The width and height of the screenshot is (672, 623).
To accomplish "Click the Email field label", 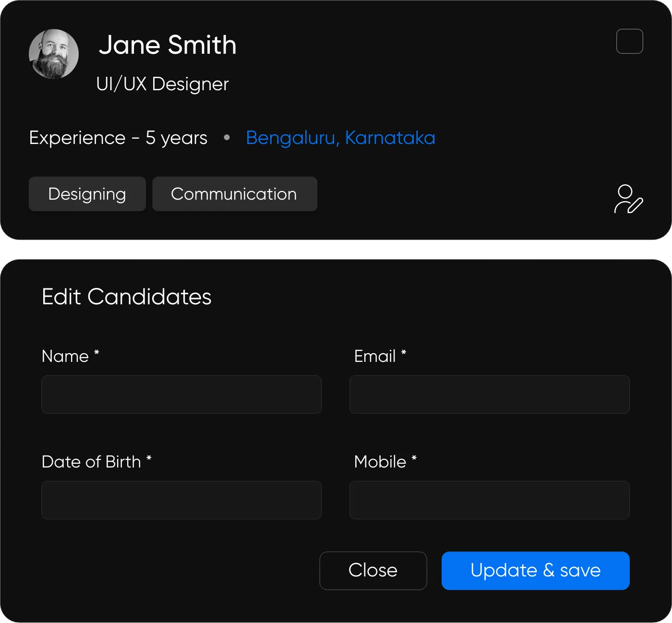I will tap(375, 356).
